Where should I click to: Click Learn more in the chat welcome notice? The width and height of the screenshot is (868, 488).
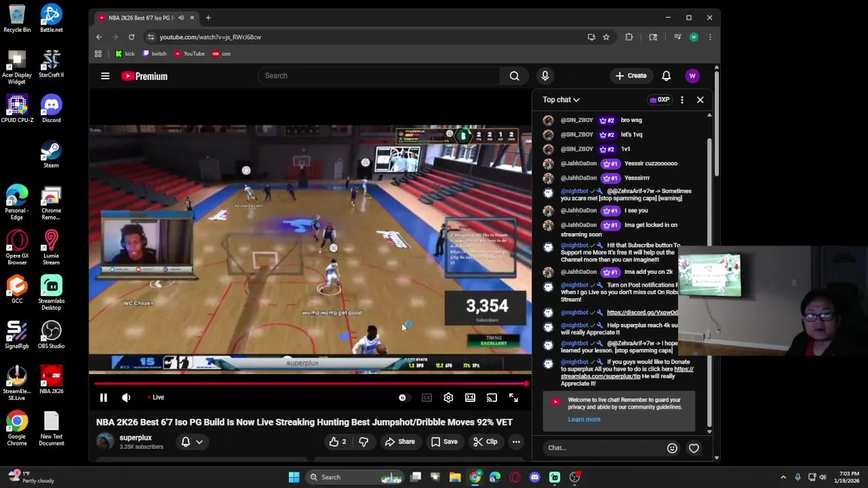point(584,420)
